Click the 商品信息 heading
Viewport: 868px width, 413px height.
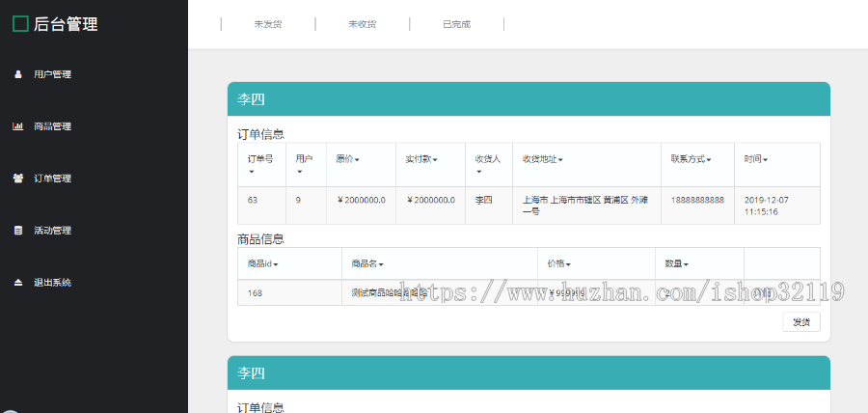click(260, 238)
